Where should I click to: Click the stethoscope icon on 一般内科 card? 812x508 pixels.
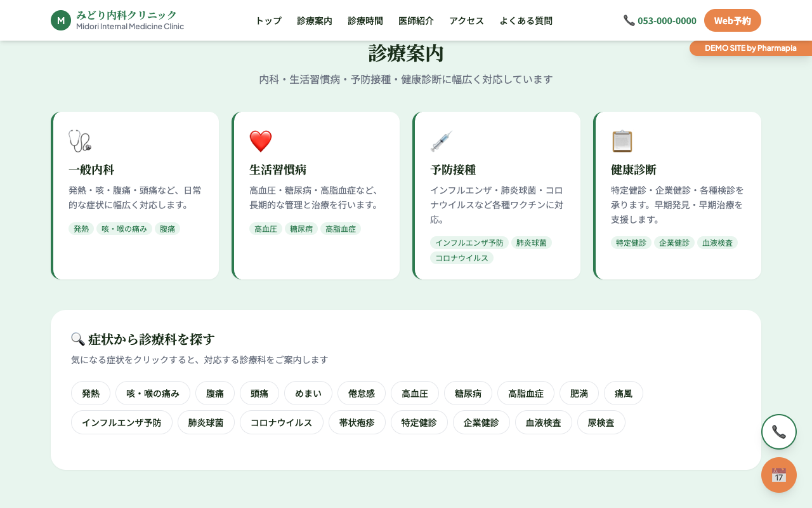78,141
